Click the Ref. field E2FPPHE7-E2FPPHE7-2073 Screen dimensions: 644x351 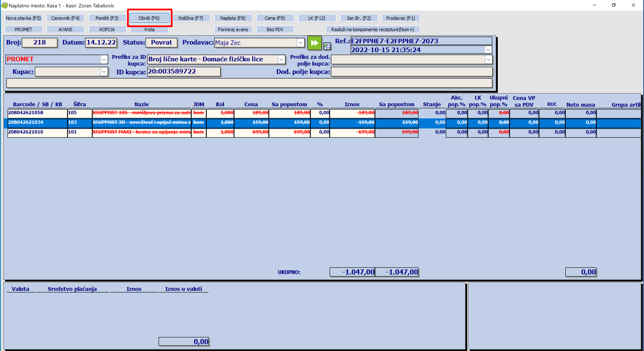point(421,41)
